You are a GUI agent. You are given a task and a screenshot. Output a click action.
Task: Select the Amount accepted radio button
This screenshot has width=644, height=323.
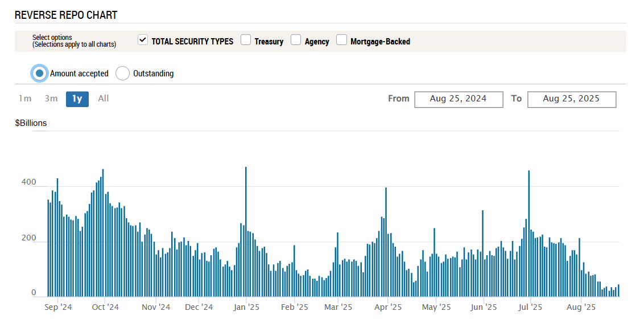[x=39, y=73]
